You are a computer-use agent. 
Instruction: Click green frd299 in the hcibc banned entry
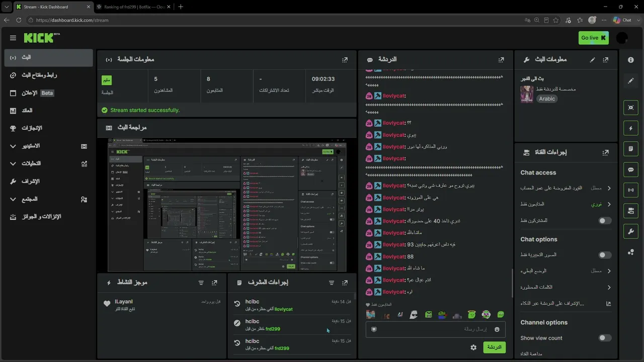(x=273, y=329)
